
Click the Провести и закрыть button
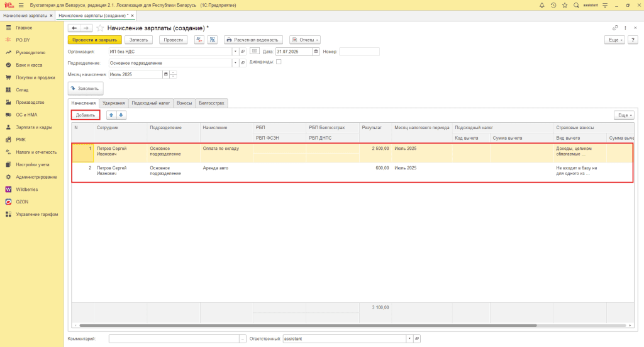coord(94,40)
